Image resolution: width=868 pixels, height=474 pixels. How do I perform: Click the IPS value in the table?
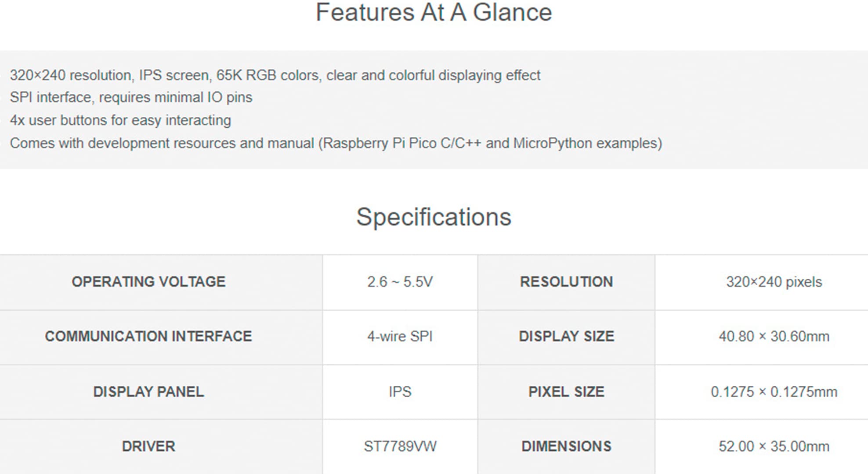(x=400, y=391)
